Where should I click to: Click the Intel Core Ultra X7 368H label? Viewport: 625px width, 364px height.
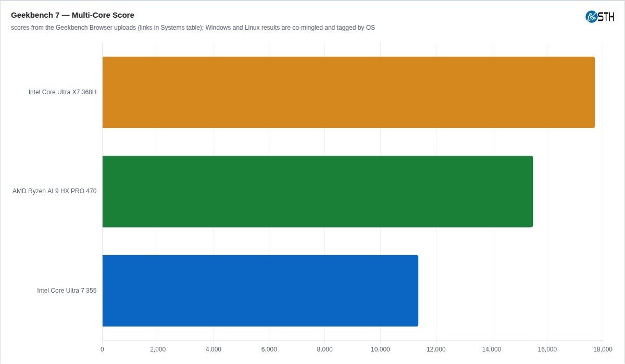(63, 92)
